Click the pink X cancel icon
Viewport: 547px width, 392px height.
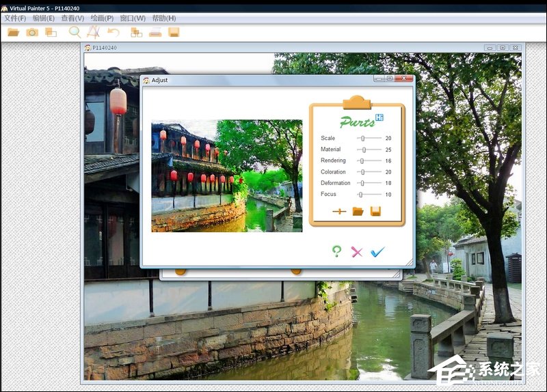(x=356, y=252)
